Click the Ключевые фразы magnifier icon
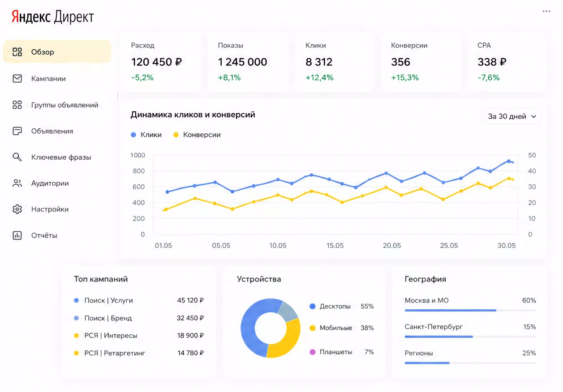The height and width of the screenshot is (392, 563). 17,157
